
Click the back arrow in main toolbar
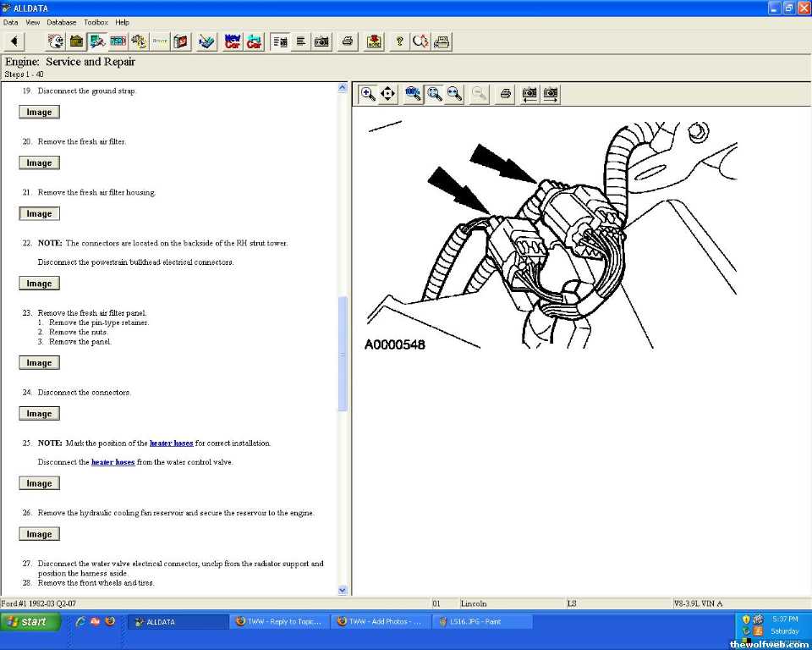(14, 41)
